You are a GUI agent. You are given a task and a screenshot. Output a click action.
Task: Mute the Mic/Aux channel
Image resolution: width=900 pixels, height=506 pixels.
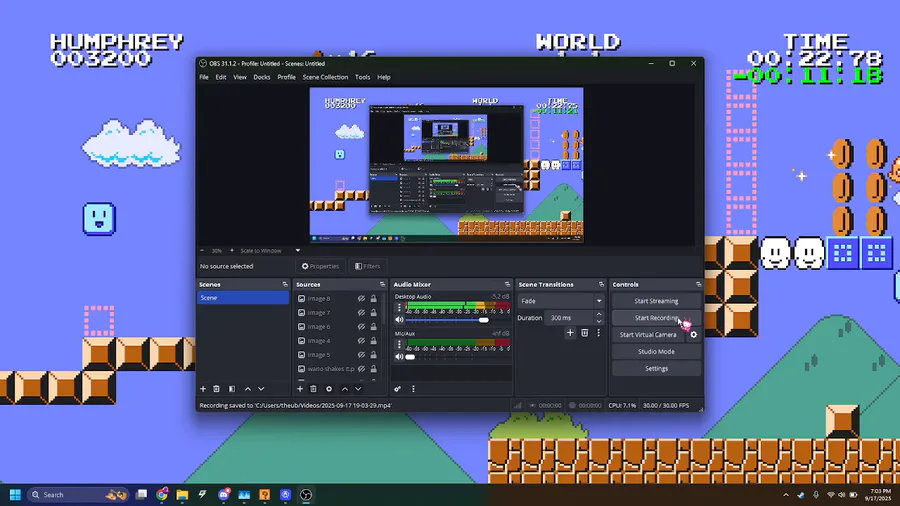click(x=399, y=357)
